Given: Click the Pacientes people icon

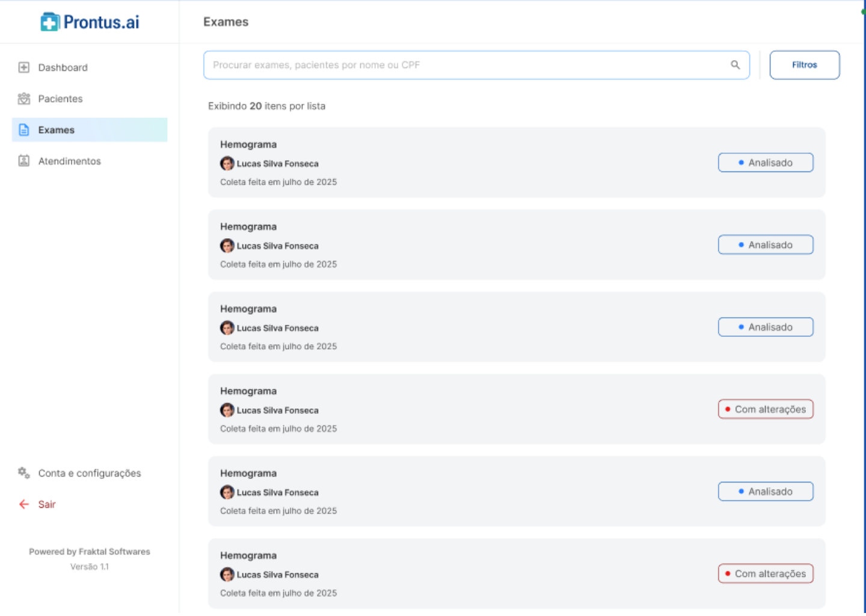Looking at the screenshot, I should (24, 99).
